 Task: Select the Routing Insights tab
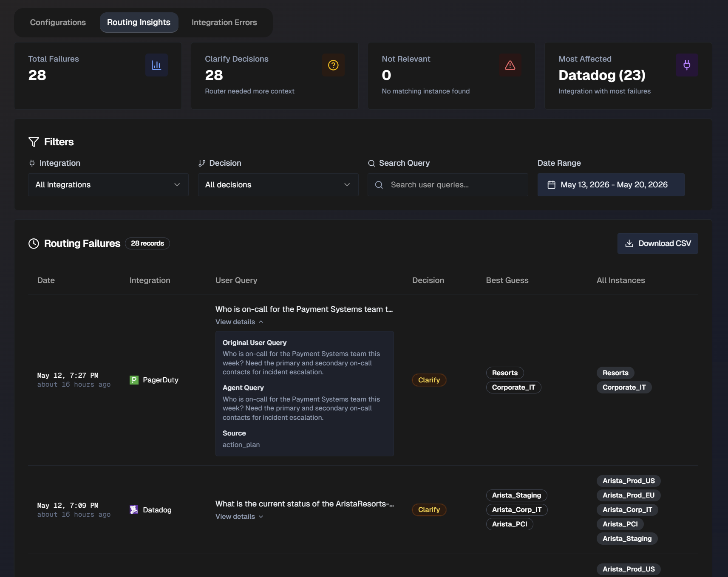pyautogui.click(x=139, y=23)
